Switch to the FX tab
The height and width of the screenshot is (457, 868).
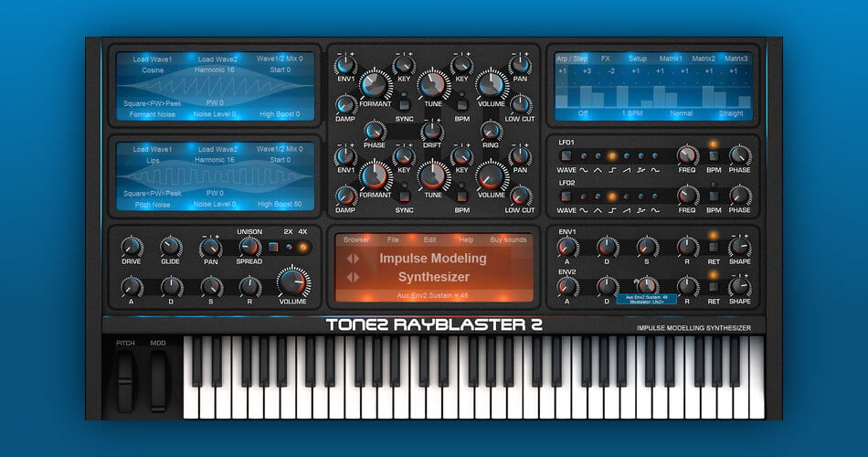(606, 58)
